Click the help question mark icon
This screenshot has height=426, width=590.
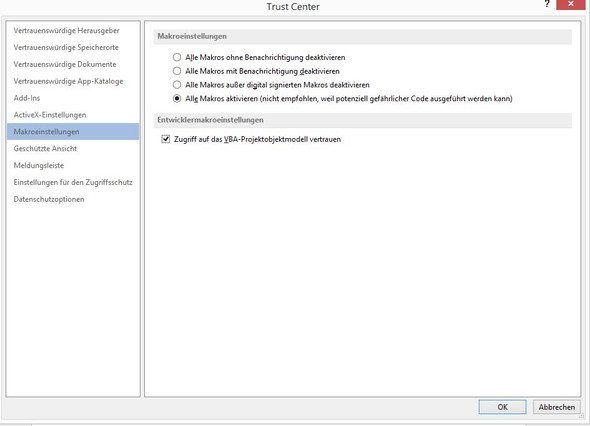tap(547, 4)
